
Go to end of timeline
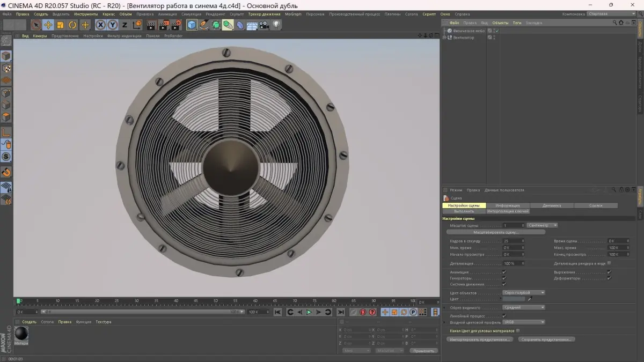click(x=340, y=312)
